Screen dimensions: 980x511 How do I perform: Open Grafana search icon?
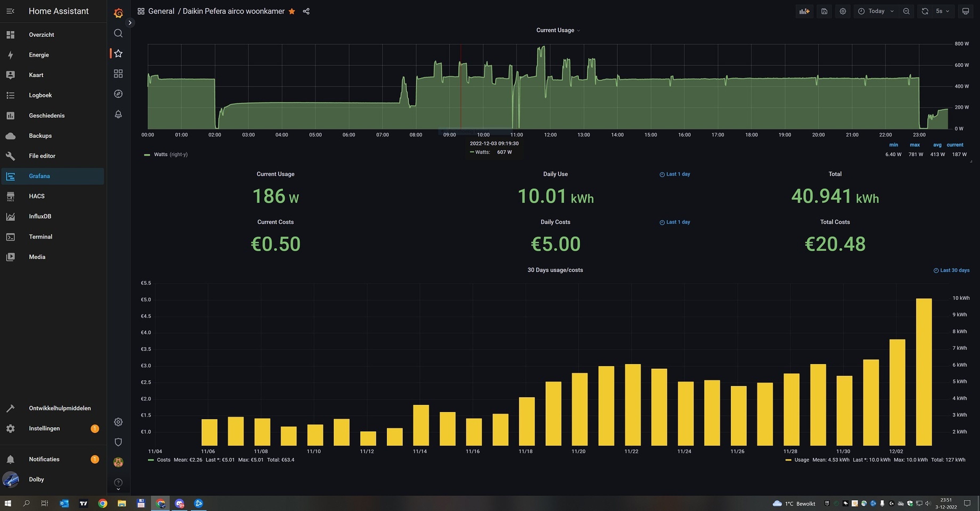click(118, 34)
